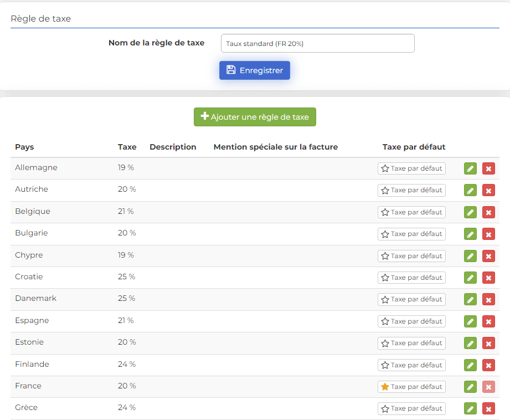The height and width of the screenshot is (420, 510).
Task: Delete the Croatie tax rule
Action: coord(488,278)
